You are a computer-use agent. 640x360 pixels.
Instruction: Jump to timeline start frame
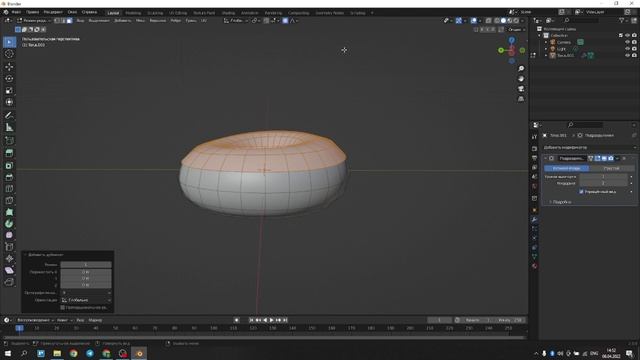[x=251, y=320]
